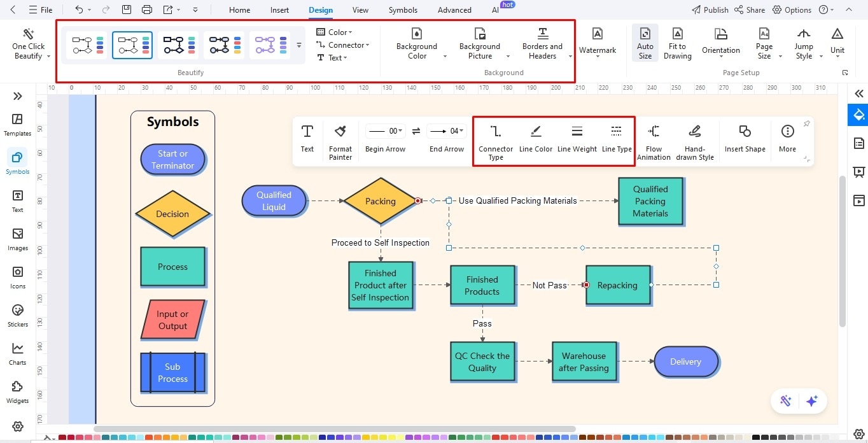Viewport: 868px width, 443px height.
Task: Click the Share button
Action: (x=750, y=10)
